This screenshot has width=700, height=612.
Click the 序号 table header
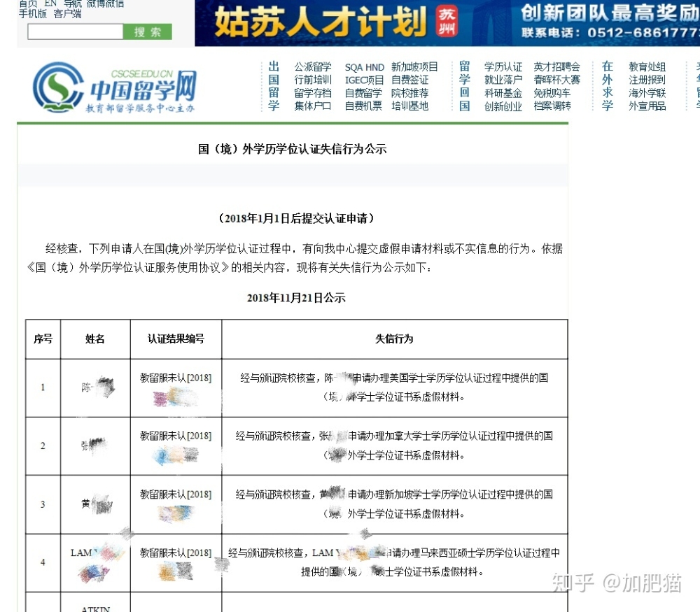pyautogui.click(x=43, y=339)
